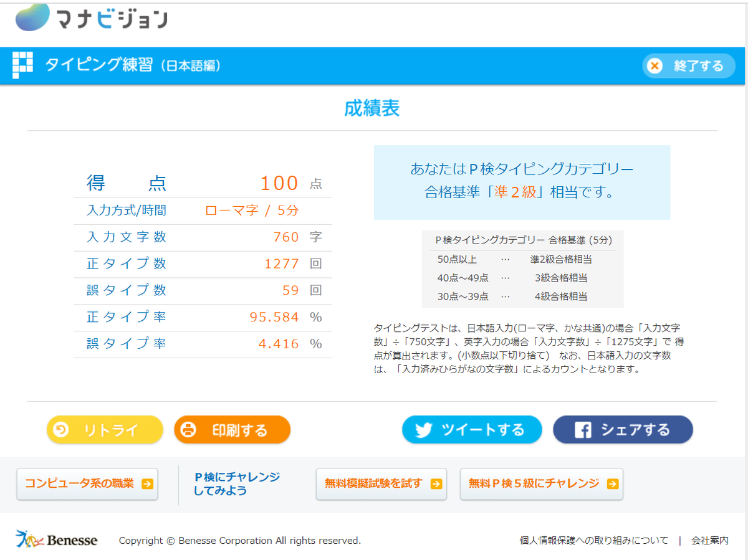Print results with 印刷する
Screen dimensions: 748x560
point(232,430)
